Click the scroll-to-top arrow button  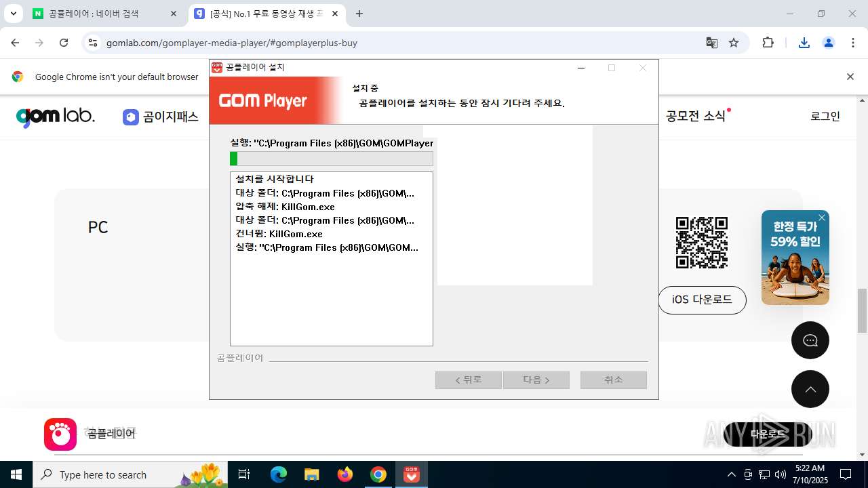click(810, 389)
